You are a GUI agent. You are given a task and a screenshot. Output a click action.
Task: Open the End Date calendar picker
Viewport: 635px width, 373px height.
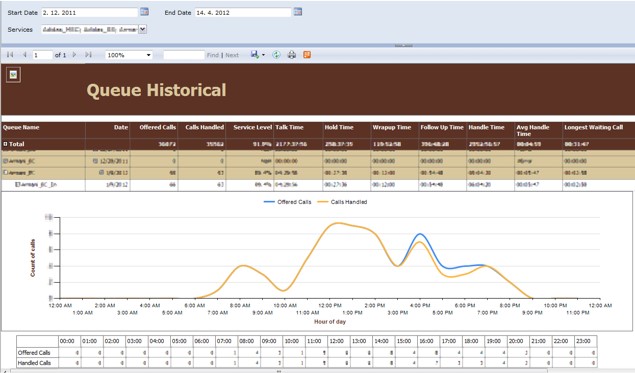coord(298,12)
